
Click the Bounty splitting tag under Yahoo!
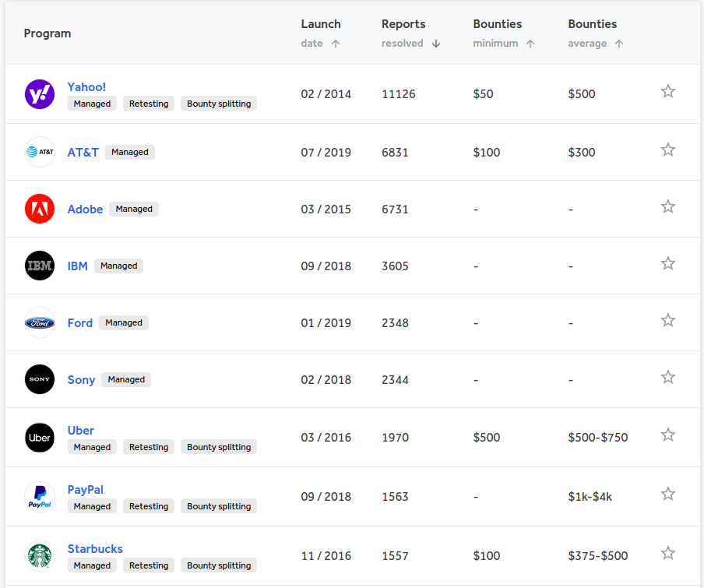point(219,104)
